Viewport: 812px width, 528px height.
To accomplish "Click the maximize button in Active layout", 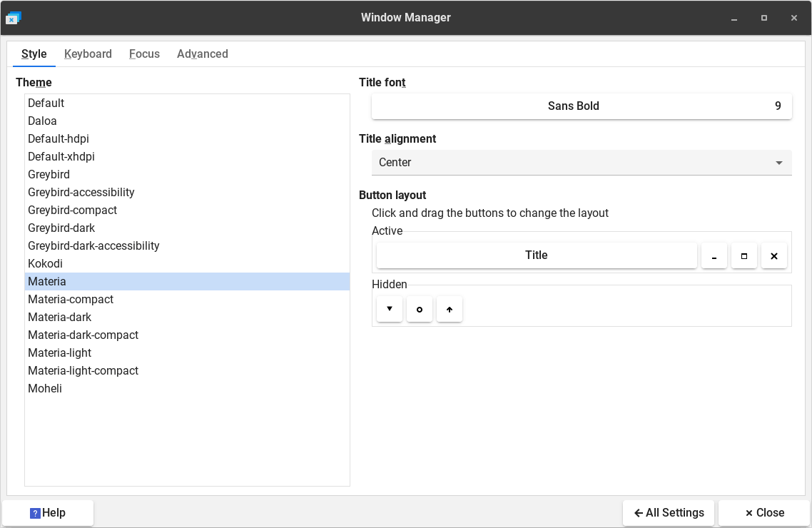I will coord(744,255).
